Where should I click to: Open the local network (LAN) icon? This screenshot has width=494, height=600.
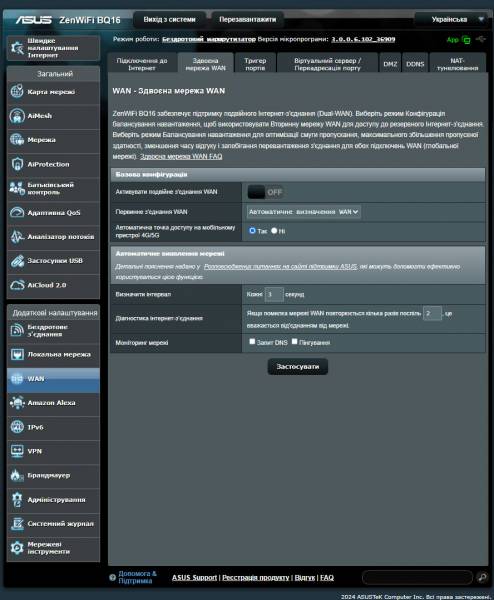click(17, 354)
